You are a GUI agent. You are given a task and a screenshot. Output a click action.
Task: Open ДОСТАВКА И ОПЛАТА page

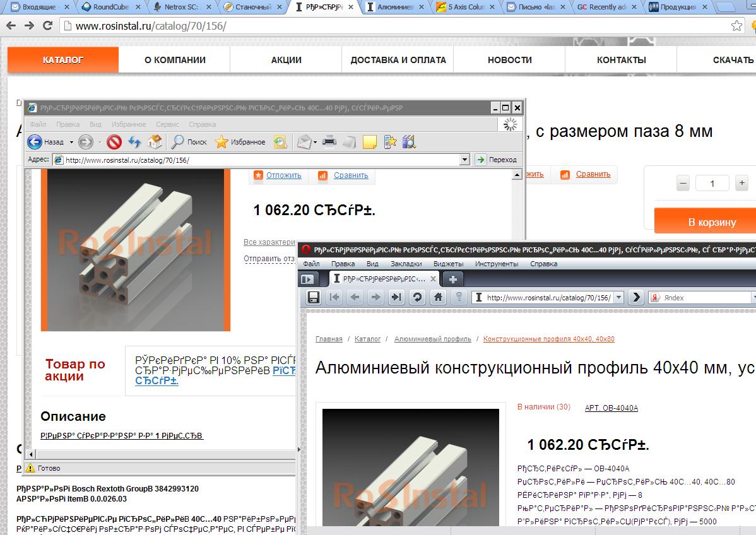(x=398, y=60)
